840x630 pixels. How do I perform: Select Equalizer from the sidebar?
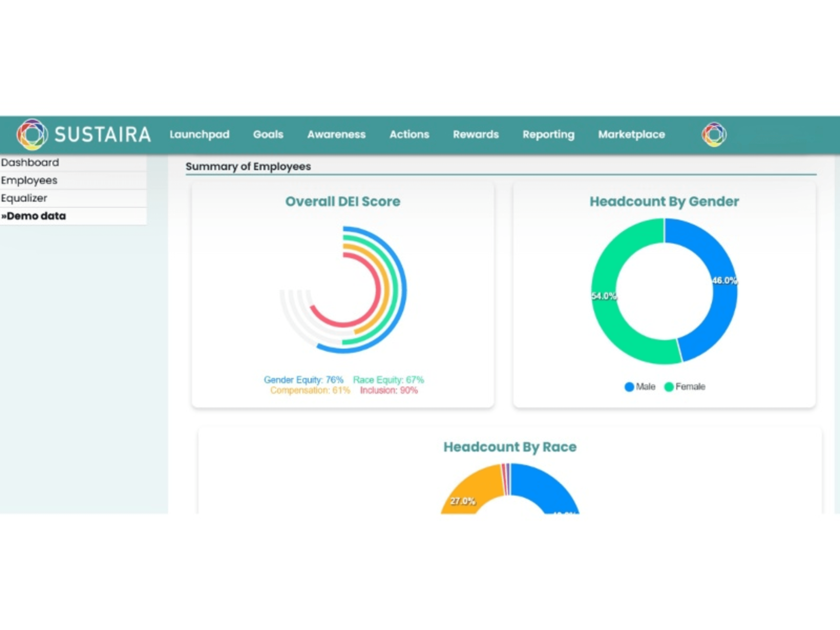[x=24, y=198]
